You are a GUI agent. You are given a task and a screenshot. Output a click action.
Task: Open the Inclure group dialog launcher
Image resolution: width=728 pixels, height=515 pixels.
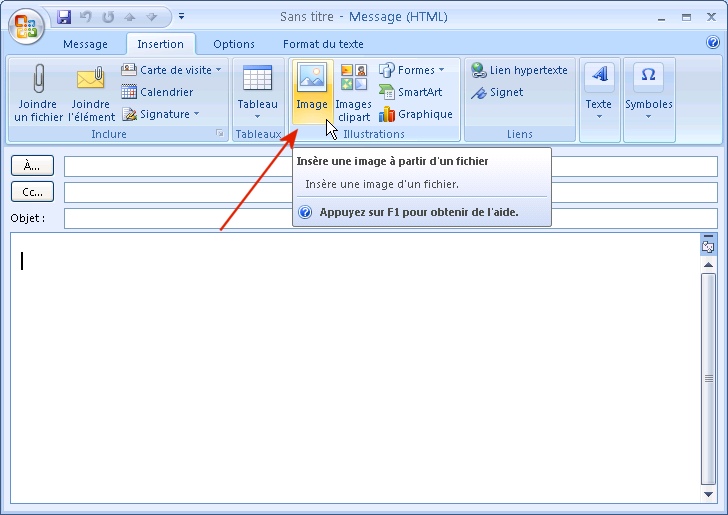[220, 134]
